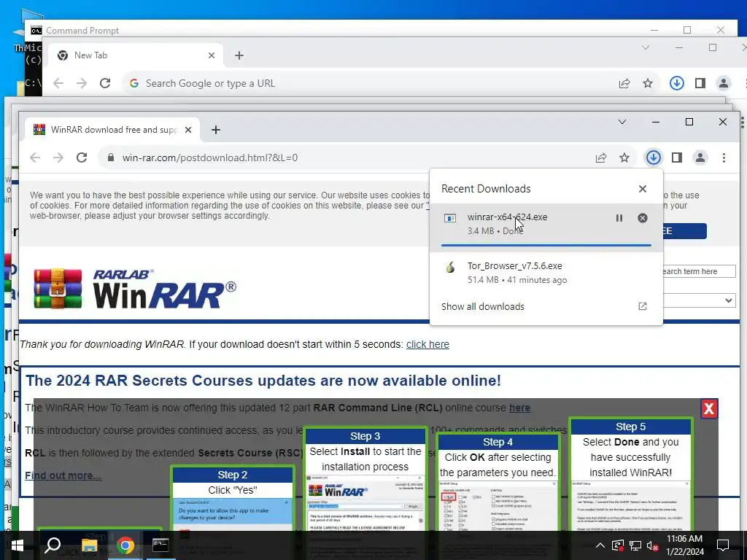Screen dimensions: 747x560
Task: Click winrar-x64-624.exe download progress bar
Action: (x=546, y=245)
